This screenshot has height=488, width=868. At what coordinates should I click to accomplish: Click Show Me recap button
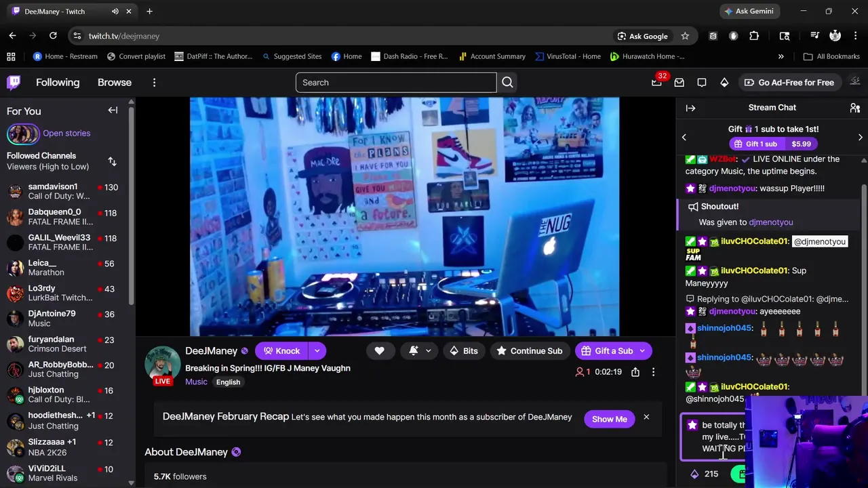[609, 419]
